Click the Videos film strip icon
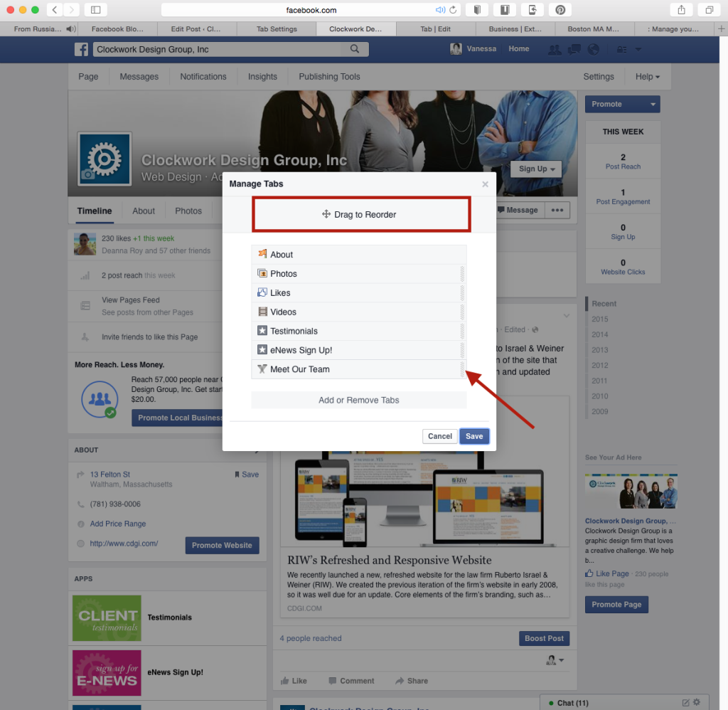This screenshot has width=728, height=710. click(x=262, y=312)
